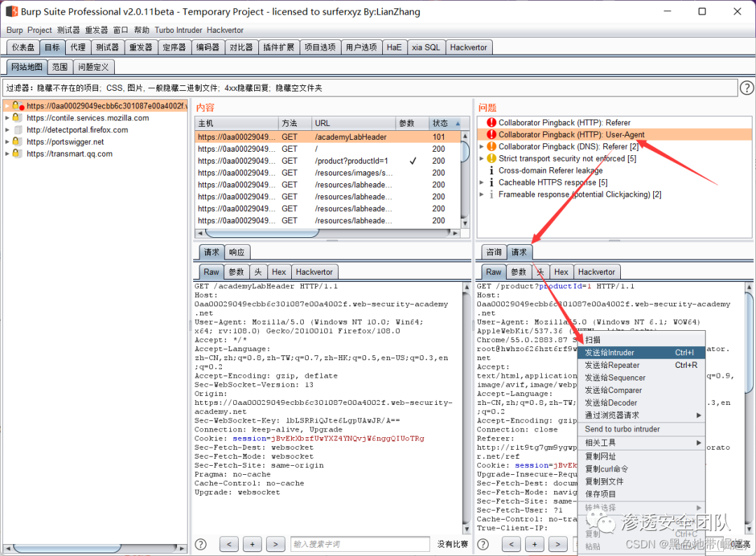This screenshot has width=756, height=556.
Task: Click the lock icon beside transmart.qq.com
Action: (17, 154)
